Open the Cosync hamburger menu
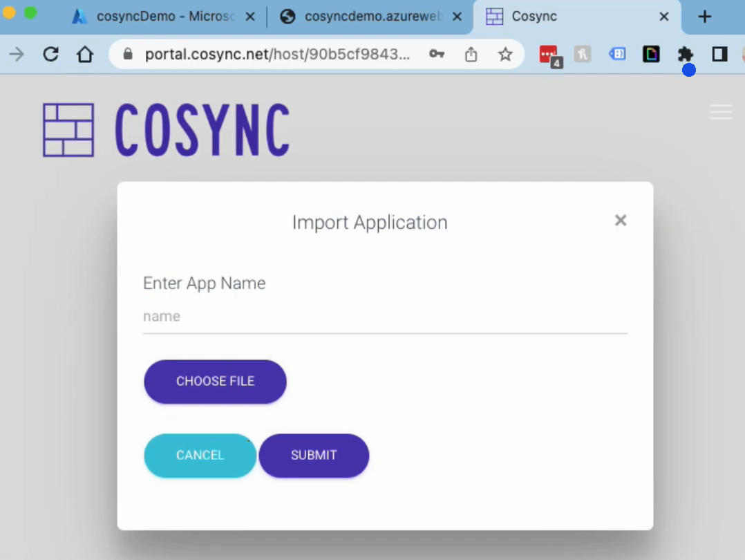Viewport: 745px width, 560px height. tap(721, 112)
